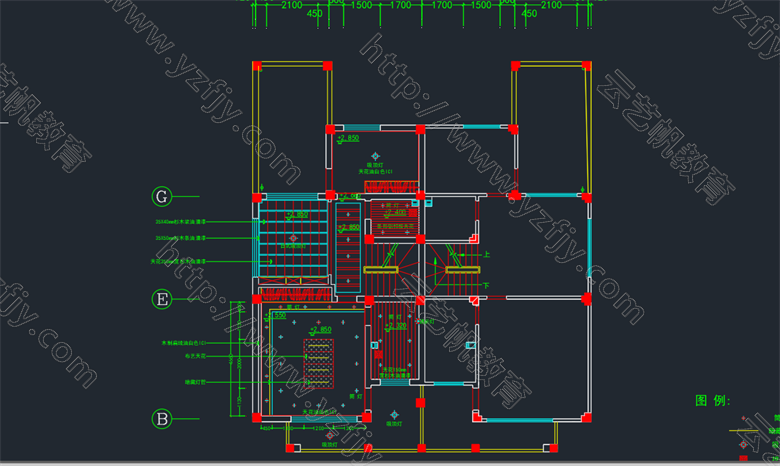Select the '+2.400' elevation label
Image resolution: width=780 pixels, height=466 pixels.
[x=395, y=212]
